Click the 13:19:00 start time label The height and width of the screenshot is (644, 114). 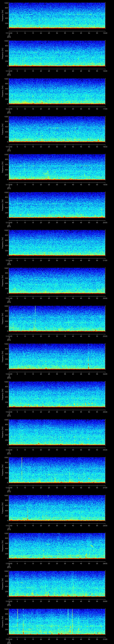click(9, 223)
